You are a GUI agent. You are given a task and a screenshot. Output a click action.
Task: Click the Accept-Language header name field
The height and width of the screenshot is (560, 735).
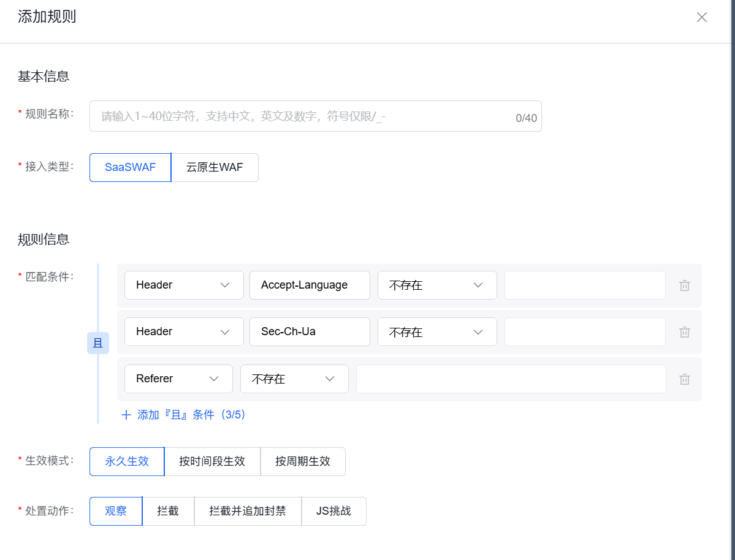(309, 285)
